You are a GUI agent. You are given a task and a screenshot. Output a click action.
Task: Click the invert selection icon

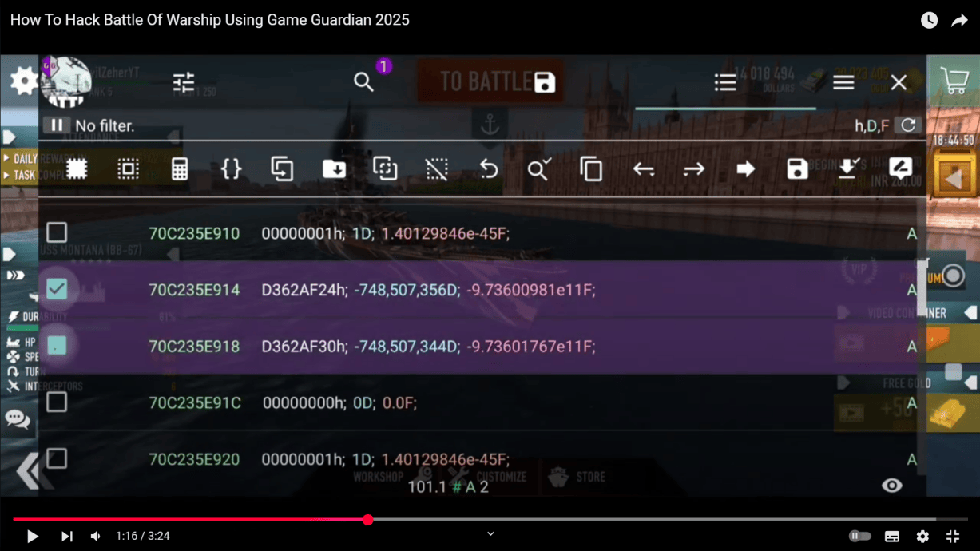click(128, 169)
